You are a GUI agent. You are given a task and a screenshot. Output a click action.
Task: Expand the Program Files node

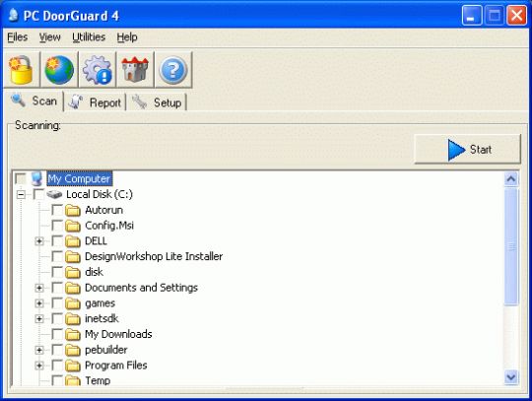(x=39, y=366)
